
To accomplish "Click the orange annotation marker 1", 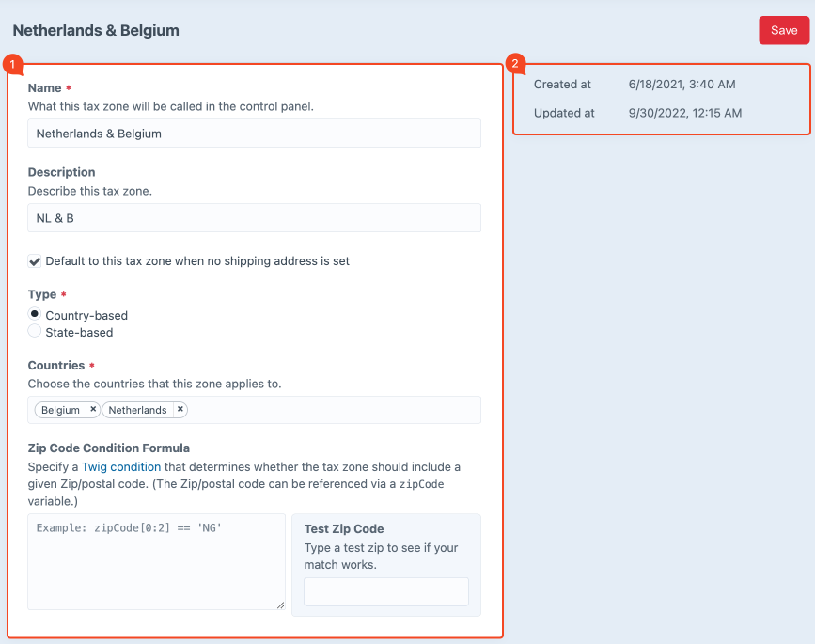I will tap(12, 64).
